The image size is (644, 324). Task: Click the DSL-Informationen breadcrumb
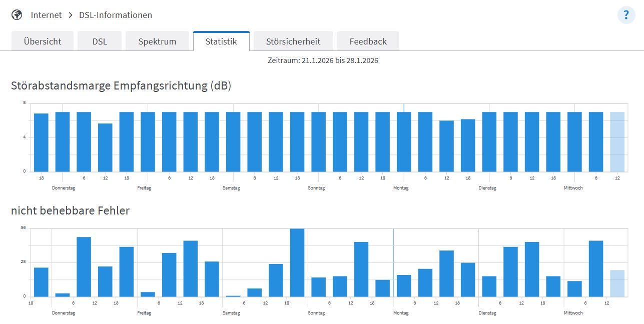pos(116,15)
